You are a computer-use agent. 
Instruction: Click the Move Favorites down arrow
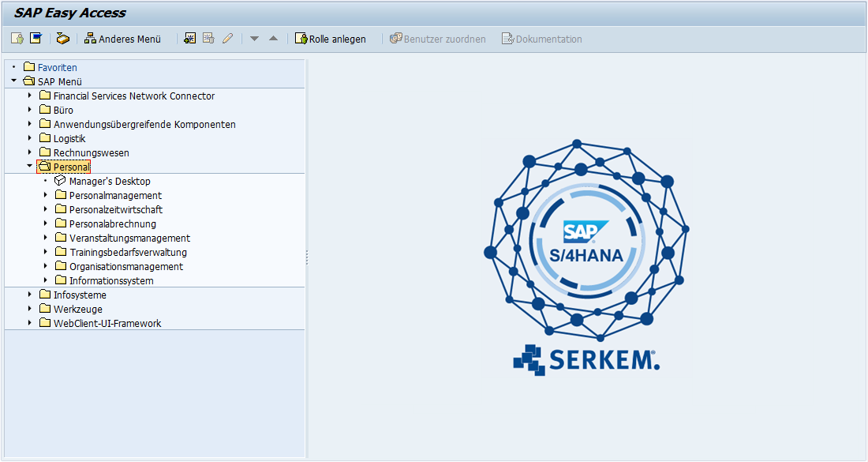tap(254, 39)
